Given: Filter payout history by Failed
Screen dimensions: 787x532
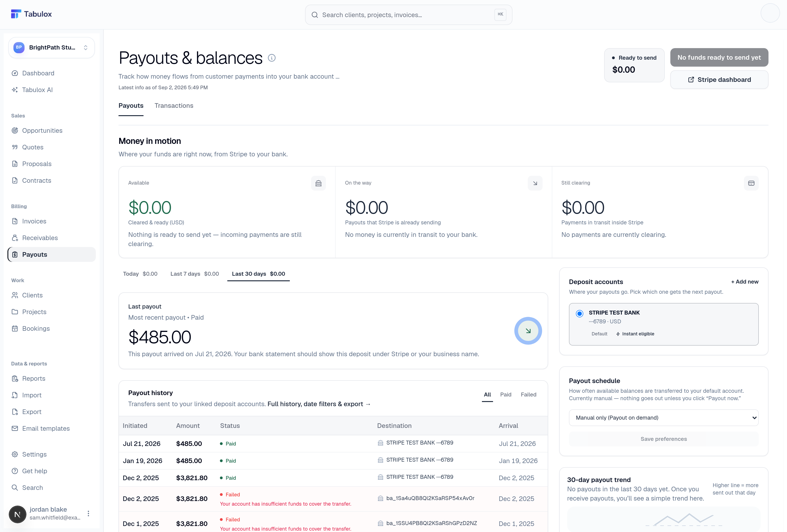Looking at the screenshot, I should tap(528, 395).
